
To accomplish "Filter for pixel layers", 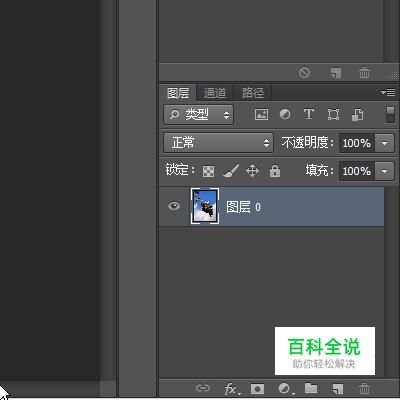I will click(x=261, y=115).
